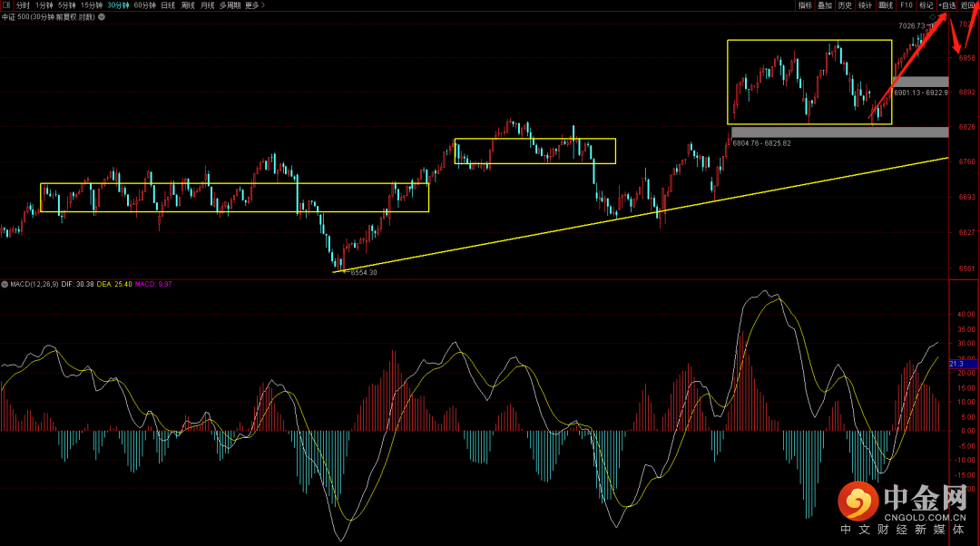Switch chart to 周线 weekly view
Screen dimensions: 980x546
(188, 5)
